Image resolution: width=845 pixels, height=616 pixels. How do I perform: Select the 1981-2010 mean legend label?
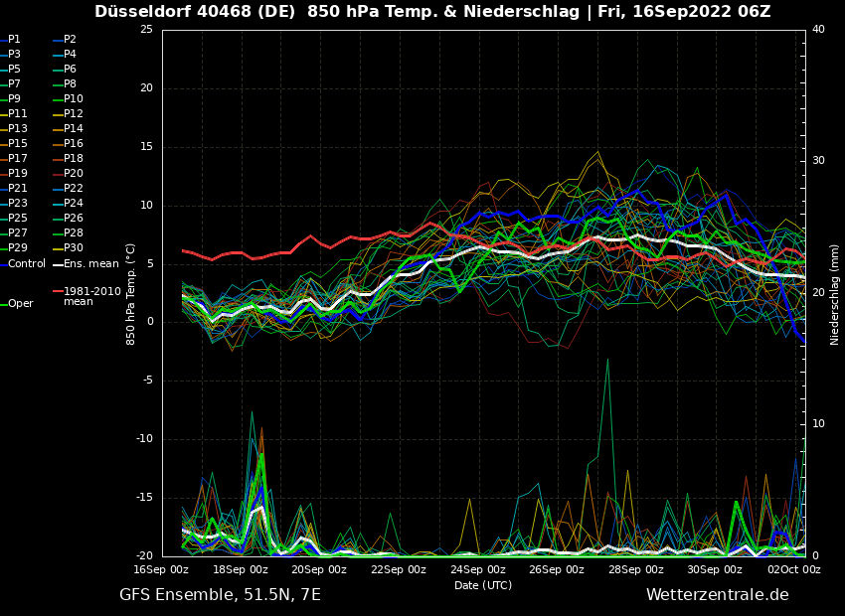click(91, 296)
